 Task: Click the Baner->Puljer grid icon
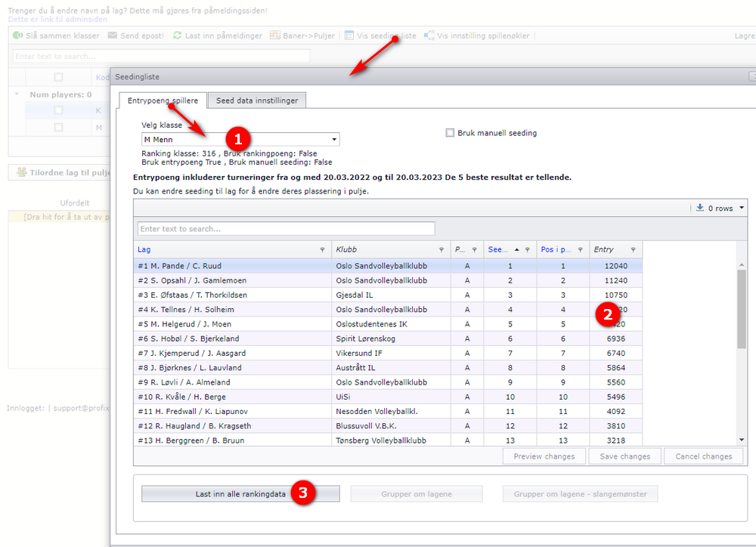[x=275, y=36]
